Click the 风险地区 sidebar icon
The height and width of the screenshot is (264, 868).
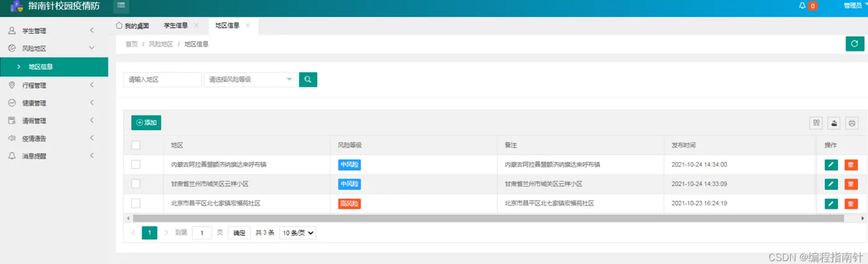(12, 48)
